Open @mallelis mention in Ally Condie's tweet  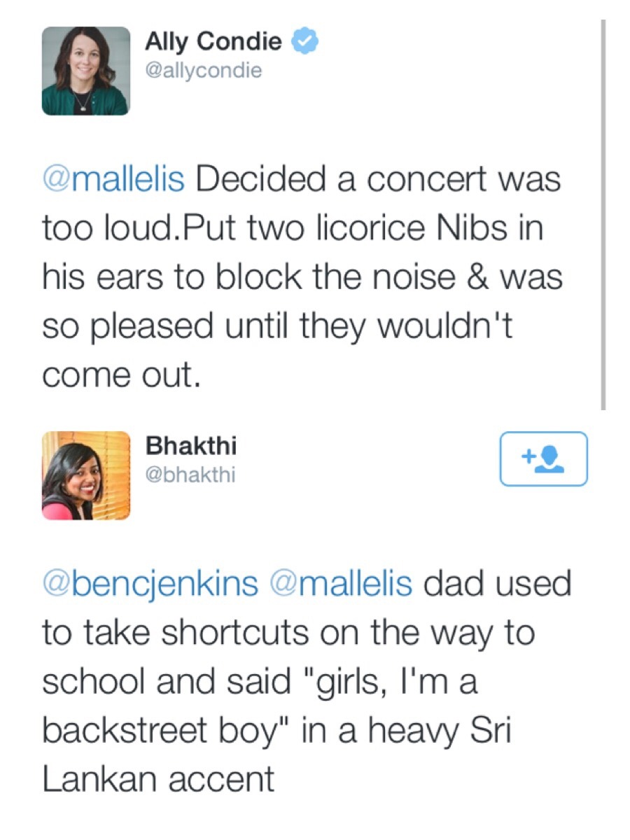[113, 179]
